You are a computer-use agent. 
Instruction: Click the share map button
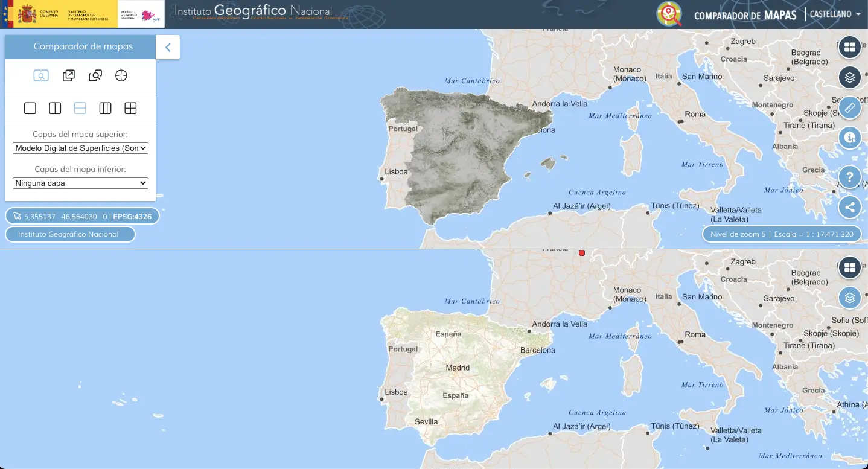pyautogui.click(x=850, y=207)
